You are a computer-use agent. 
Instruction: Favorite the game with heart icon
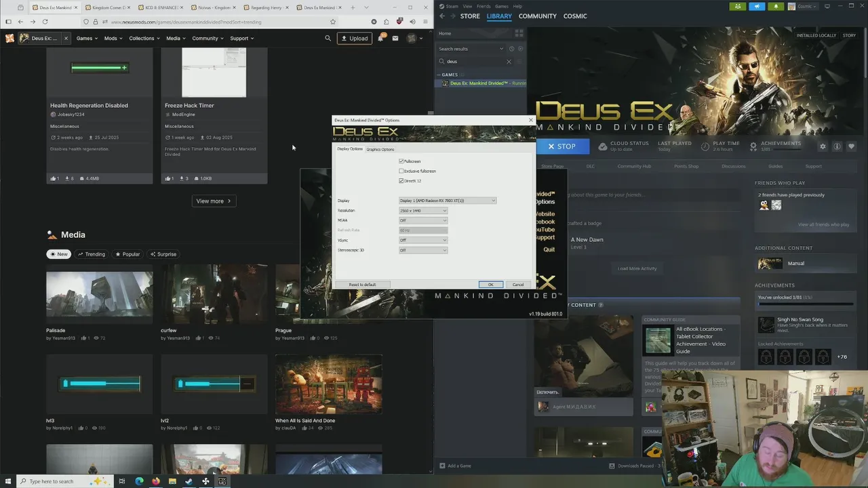851,146
